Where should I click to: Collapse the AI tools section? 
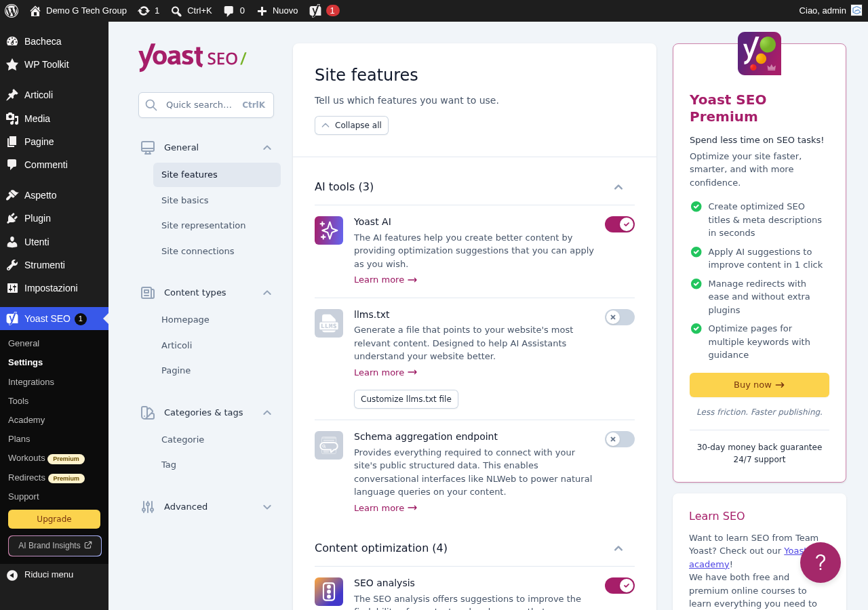[x=618, y=187]
